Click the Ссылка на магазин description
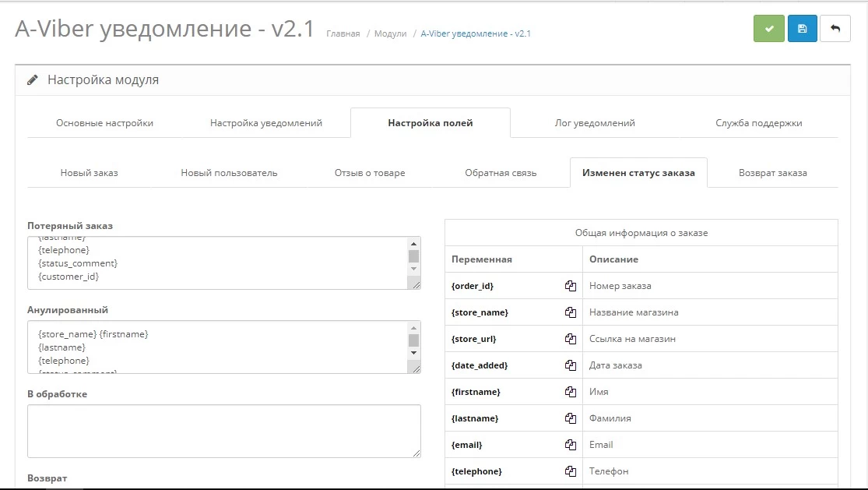Viewport: 868px width, 490px height. coord(632,339)
